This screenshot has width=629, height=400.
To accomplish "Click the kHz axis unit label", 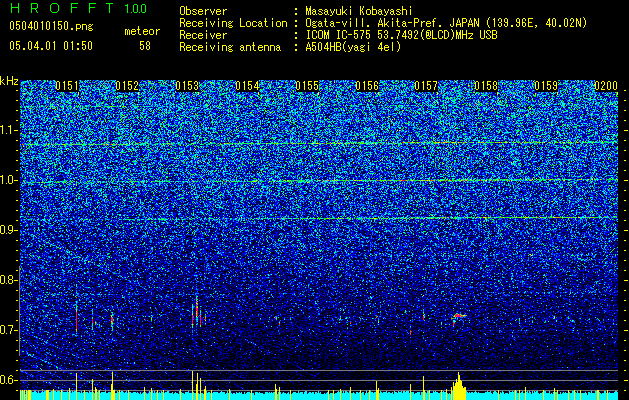I will pyautogui.click(x=9, y=81).
